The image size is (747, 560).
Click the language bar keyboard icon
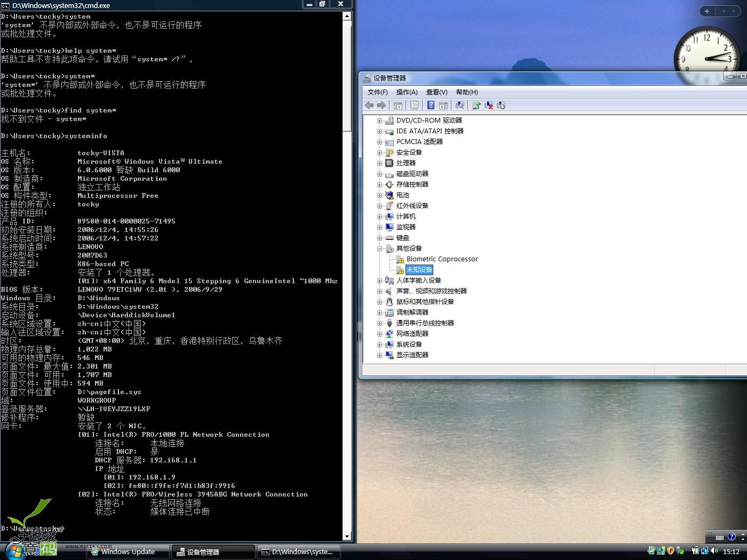tap(720, 537)
